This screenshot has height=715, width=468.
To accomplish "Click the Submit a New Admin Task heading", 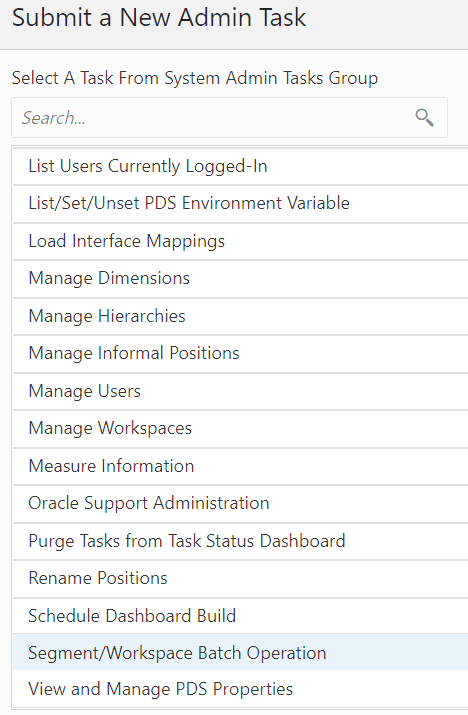I will click(159, 18).
